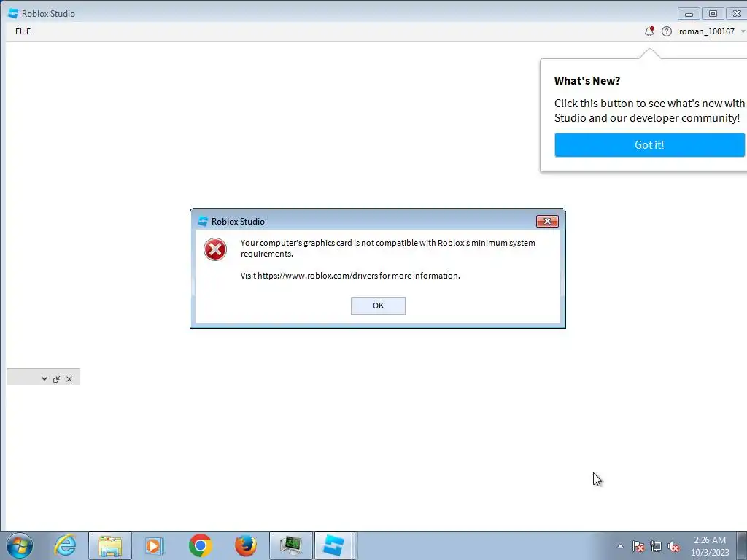
Task: Click the Show Desktop strip beside the clock
Action: [x=742, y=545]
